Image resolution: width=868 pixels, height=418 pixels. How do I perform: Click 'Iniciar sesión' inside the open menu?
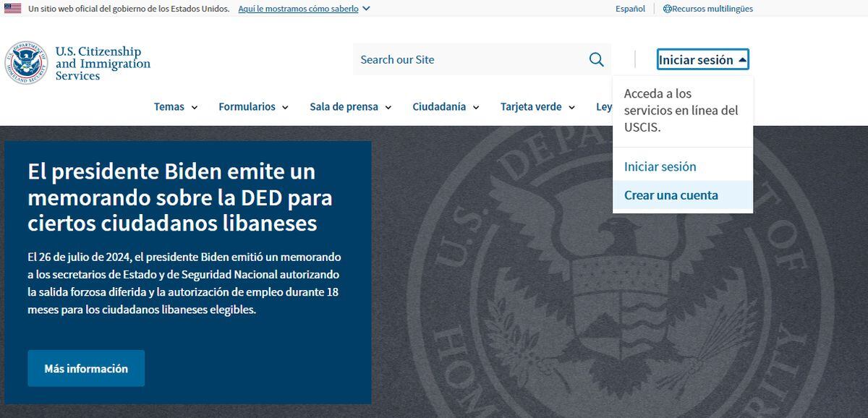coord(660,166)
